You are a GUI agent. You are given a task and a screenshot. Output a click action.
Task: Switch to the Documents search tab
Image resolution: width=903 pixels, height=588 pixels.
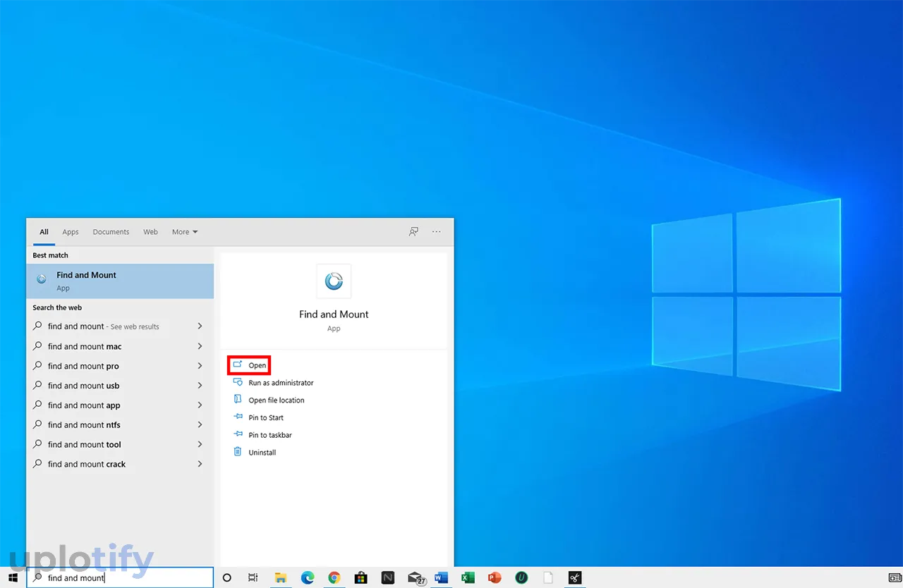(x=111, y=232)
